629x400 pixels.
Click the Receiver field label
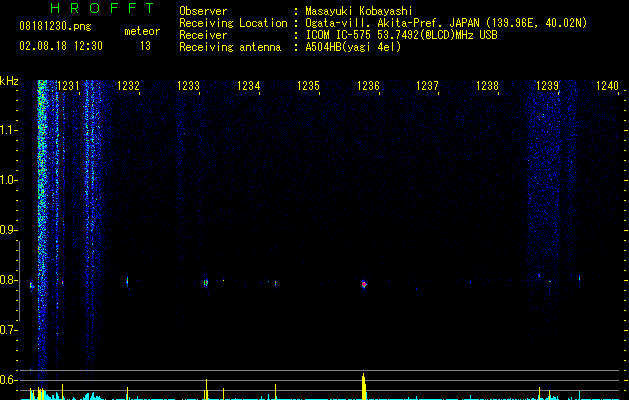[203, 35]
